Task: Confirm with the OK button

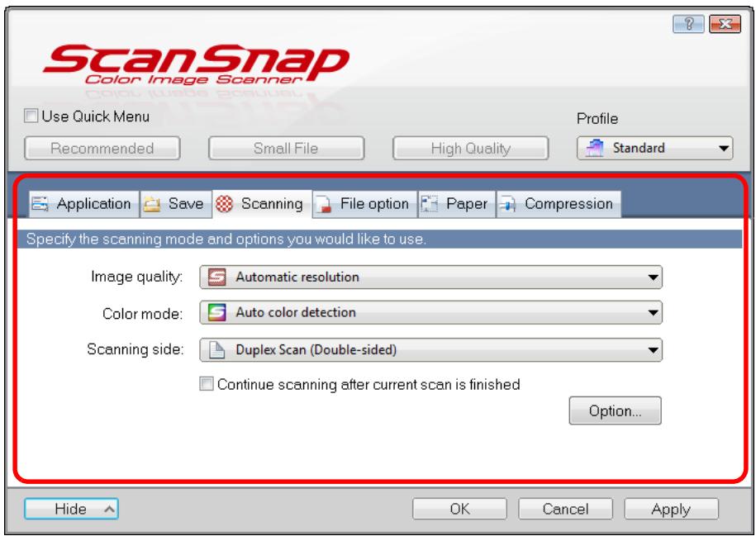Action: point(459,509)
